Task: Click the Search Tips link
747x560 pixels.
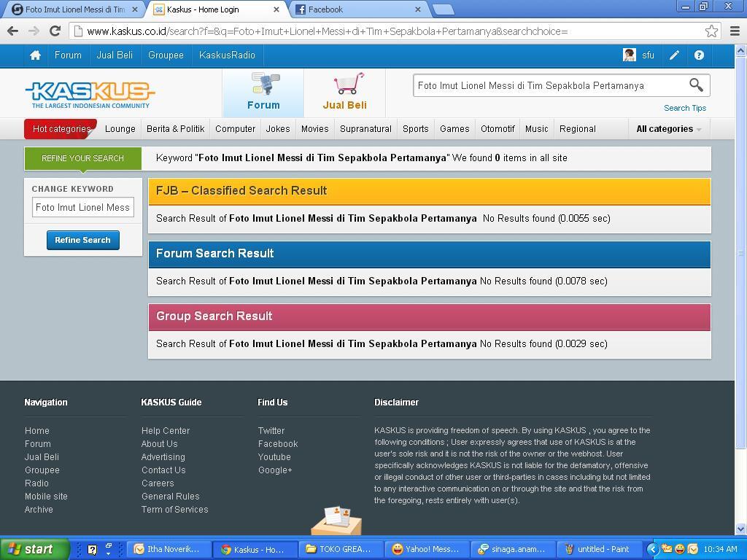Action: tap(684, 108)
